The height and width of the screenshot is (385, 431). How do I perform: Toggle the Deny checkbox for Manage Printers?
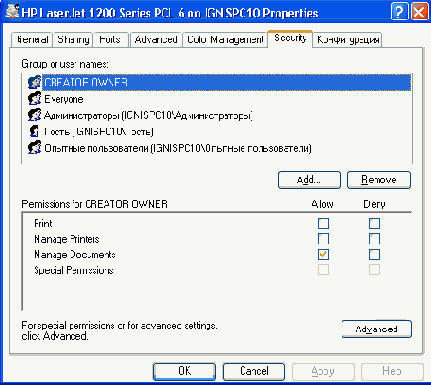[374, 239]
